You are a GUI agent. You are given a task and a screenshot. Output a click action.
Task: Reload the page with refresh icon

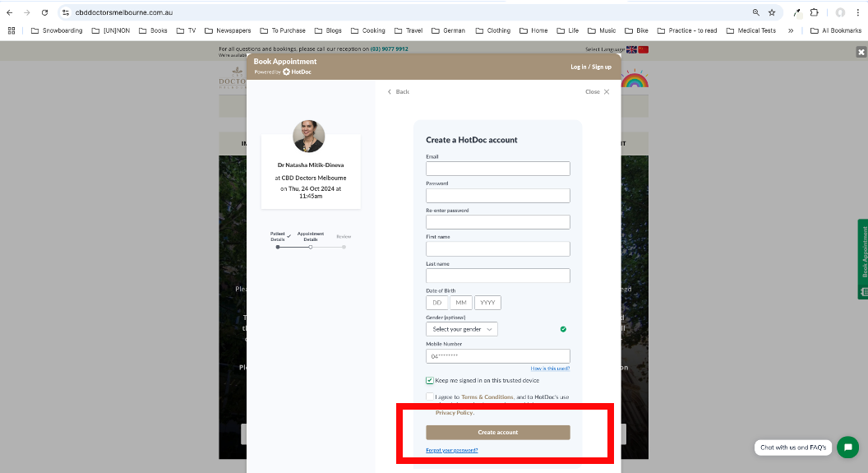point(45,12)
